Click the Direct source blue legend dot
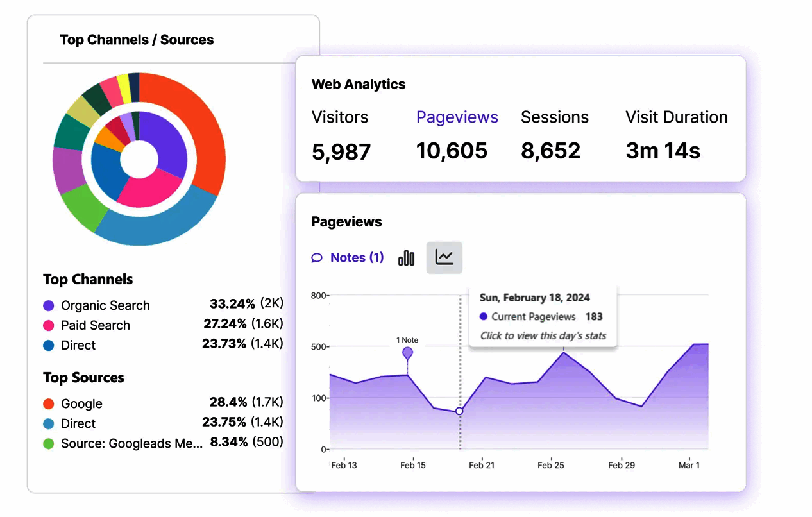 pyautogui.click(x=49, y=424)
